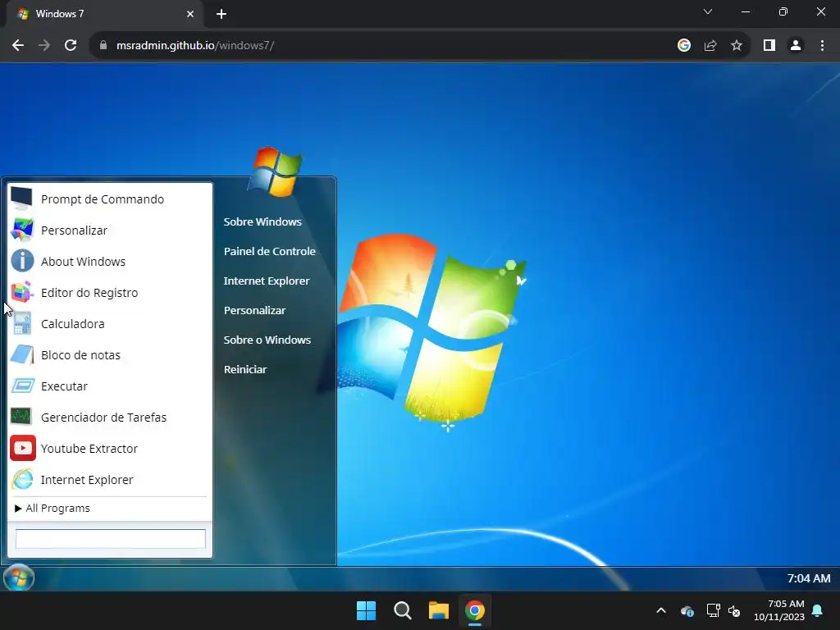Close the Windows 7 browser tab

[190, 14]
